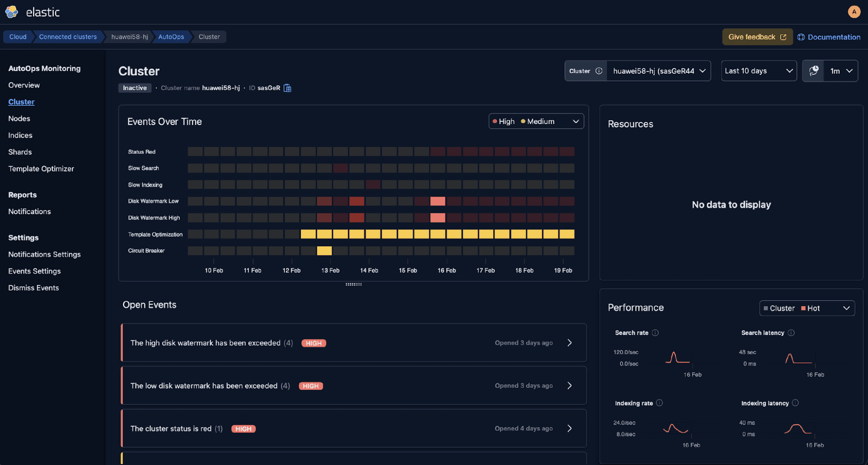Click the Connected clusters breadcrumb
The height and width of the screenshot is (465, 868).
pyautogui.click(x=68, y=37)
